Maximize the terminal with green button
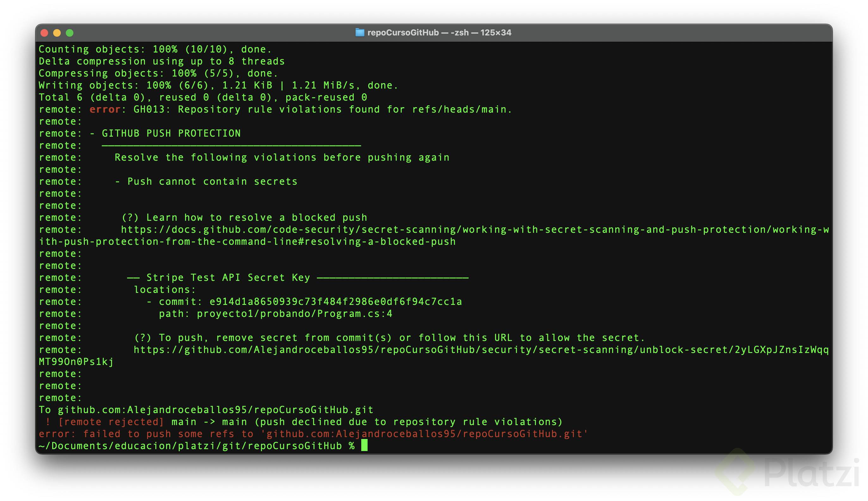 [x=70, y=33]
